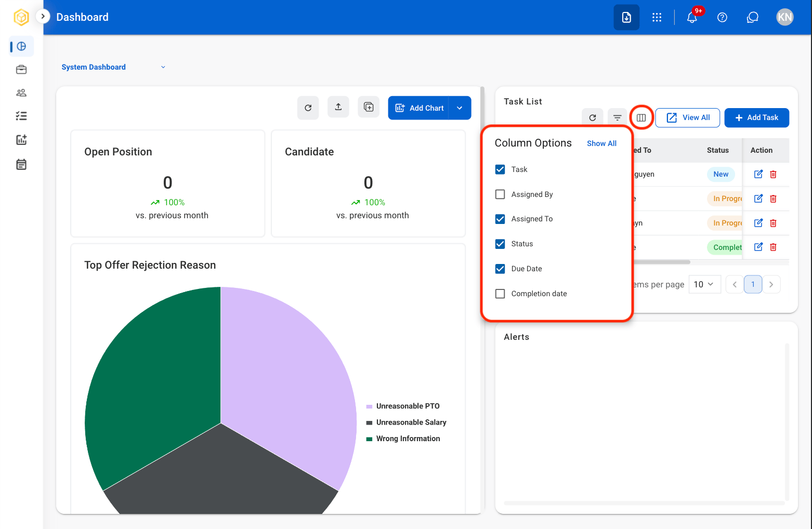Click the Status column header

pyautogui.click(x=718, y=150)
